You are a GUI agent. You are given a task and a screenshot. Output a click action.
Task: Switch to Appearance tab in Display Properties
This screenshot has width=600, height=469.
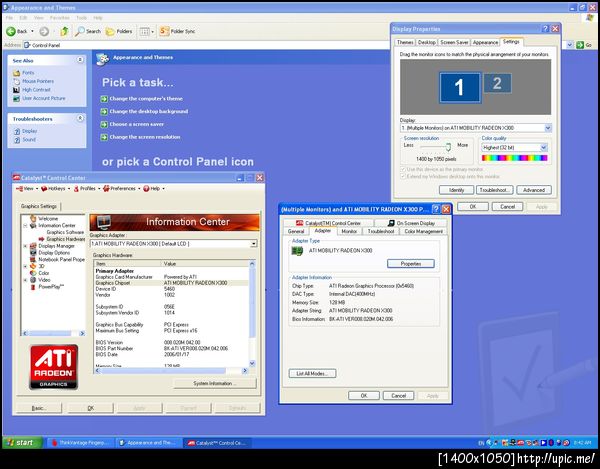click(485, 42)
